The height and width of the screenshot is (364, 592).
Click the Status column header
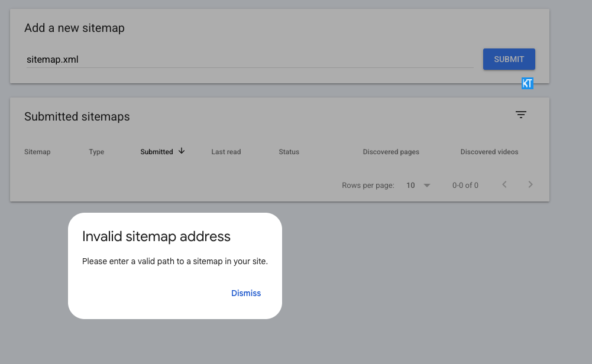click(289, 152)
